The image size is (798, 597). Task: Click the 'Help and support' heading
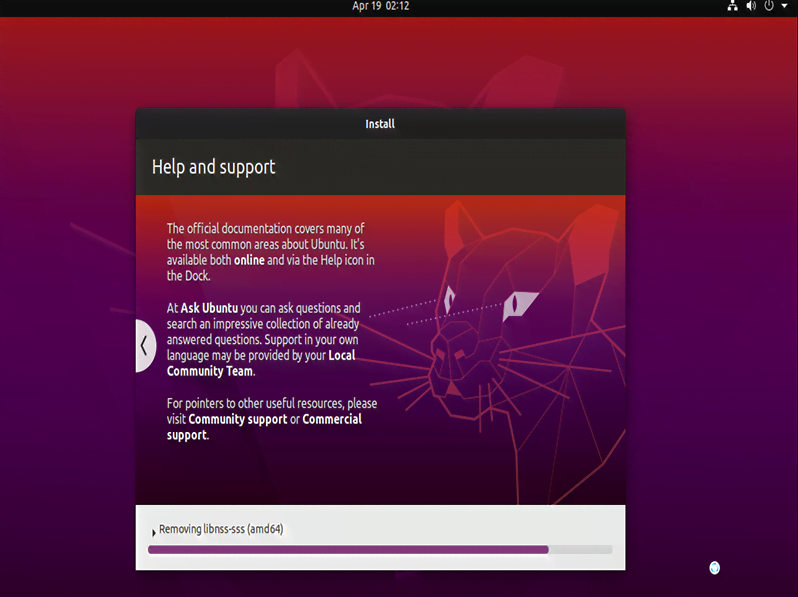coord(214,167)
